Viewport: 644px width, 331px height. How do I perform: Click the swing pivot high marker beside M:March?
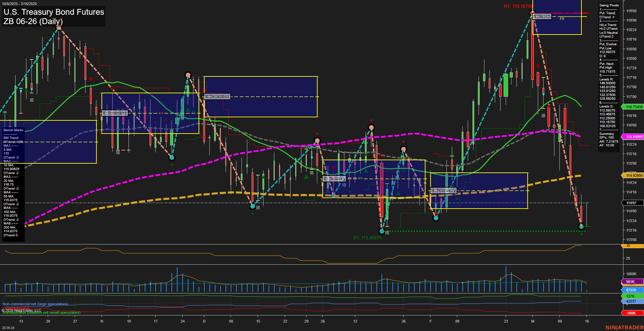pyautogui.click(x=532, y=13)
